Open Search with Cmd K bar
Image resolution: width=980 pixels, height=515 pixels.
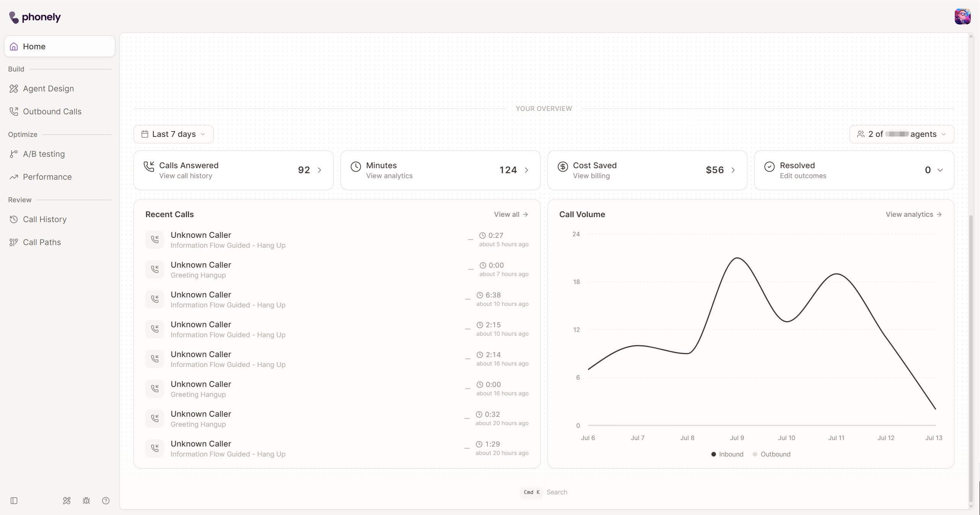pyautogui.click(x=544, y=492)
